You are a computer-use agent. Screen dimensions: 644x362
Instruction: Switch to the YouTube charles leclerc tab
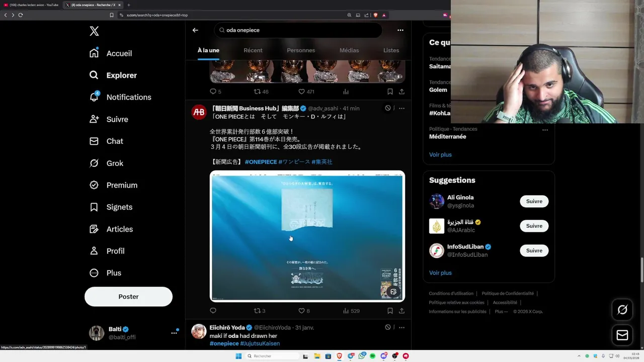[x=31, y=5]
